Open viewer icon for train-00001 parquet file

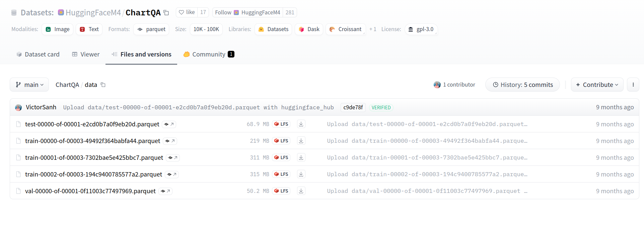pyautogui.click(x=173, y=157)
